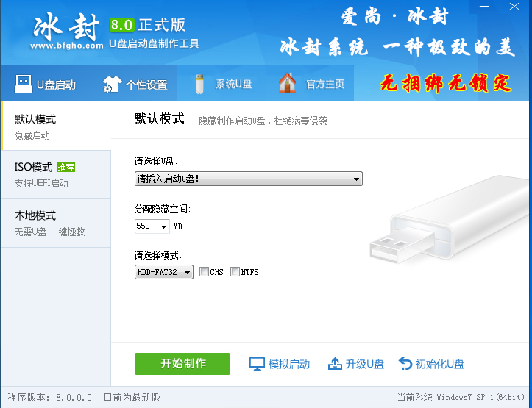Click the large USB drive illustration
This screenshot has width=532, height=408.
449,219
